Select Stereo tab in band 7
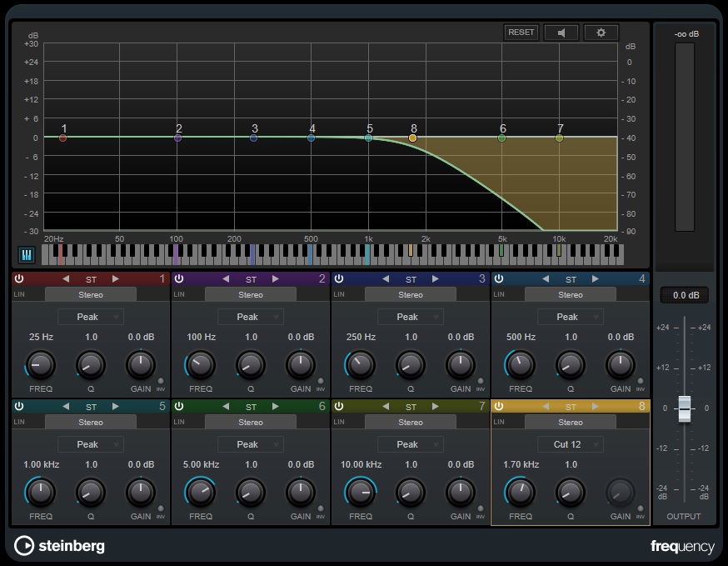Image resolution: width=728 pixels, height=566 pixels. [411, 423]
